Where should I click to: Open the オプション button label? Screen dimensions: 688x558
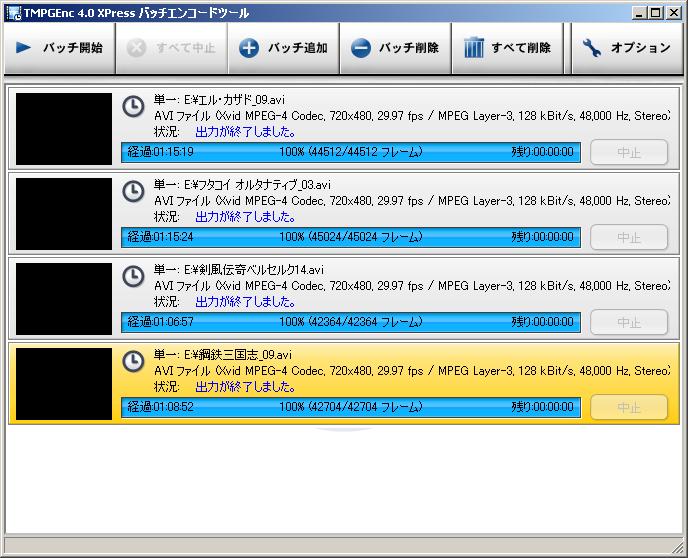click(641, 47)
